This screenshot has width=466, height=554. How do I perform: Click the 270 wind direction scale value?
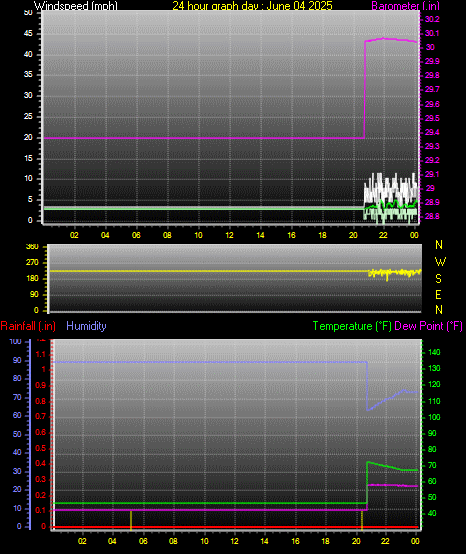pos(32,263)
